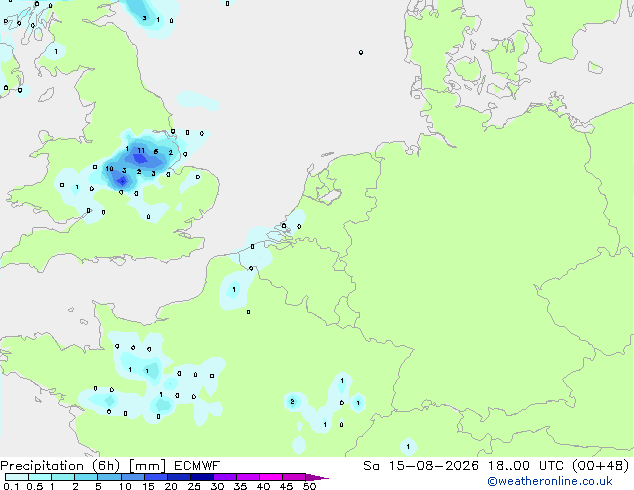The image size is (634, 490).
Task: Click the 40–45 mm magenta legend segment
Action: (x=271, y=477)
